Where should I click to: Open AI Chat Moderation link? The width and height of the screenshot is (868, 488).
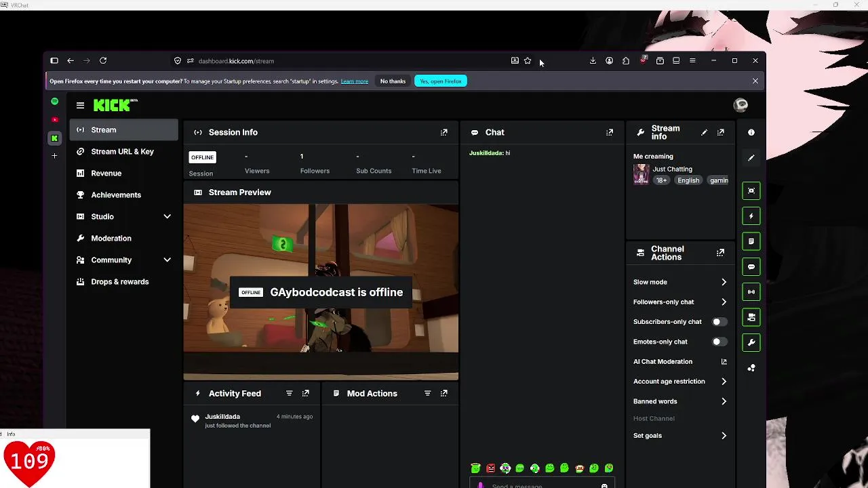681,362
